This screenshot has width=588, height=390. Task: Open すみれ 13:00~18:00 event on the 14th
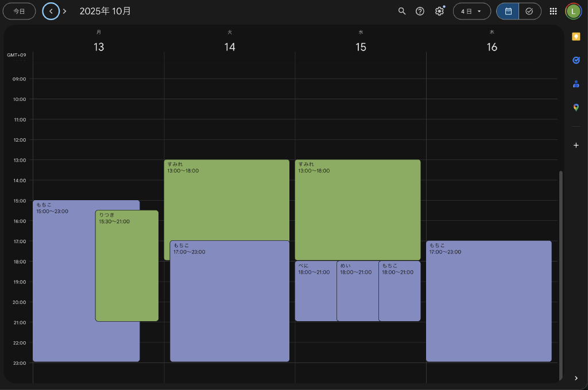pos(226,200)
